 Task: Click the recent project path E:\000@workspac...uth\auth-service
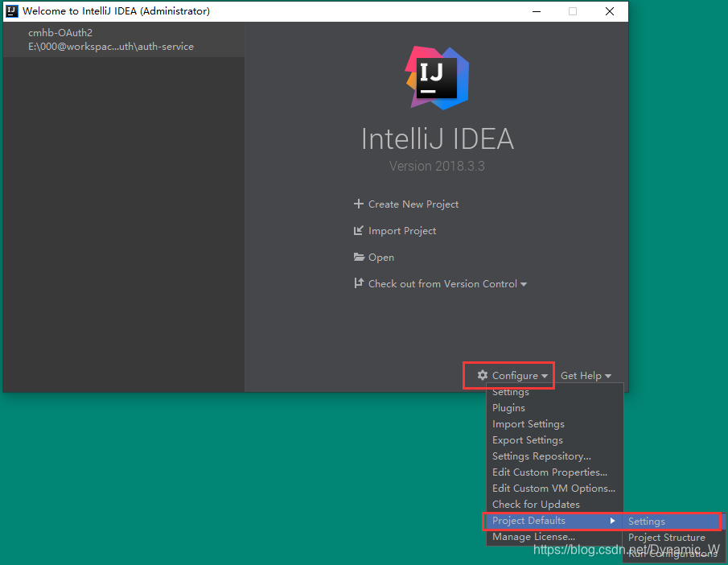click(x=111, y=47)
